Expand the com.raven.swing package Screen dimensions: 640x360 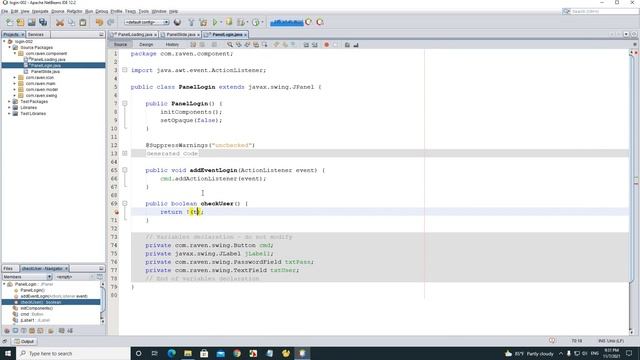(x=15, y=96)
